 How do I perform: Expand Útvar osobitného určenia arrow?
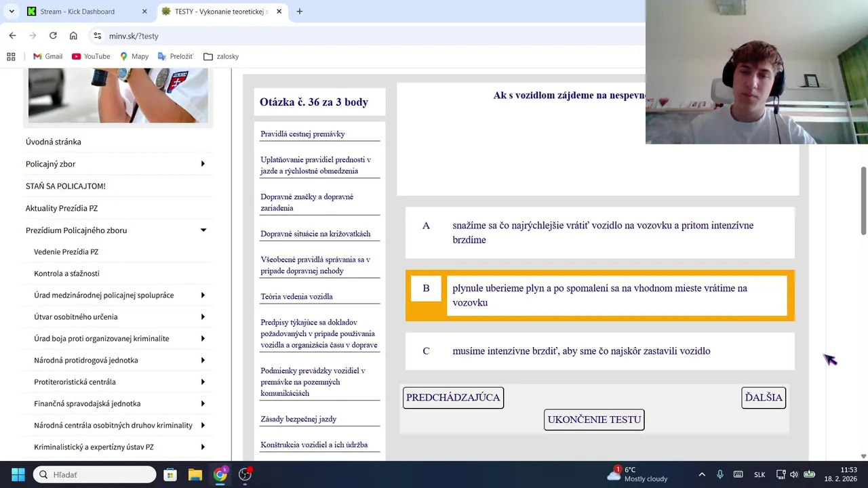[203, 317]
